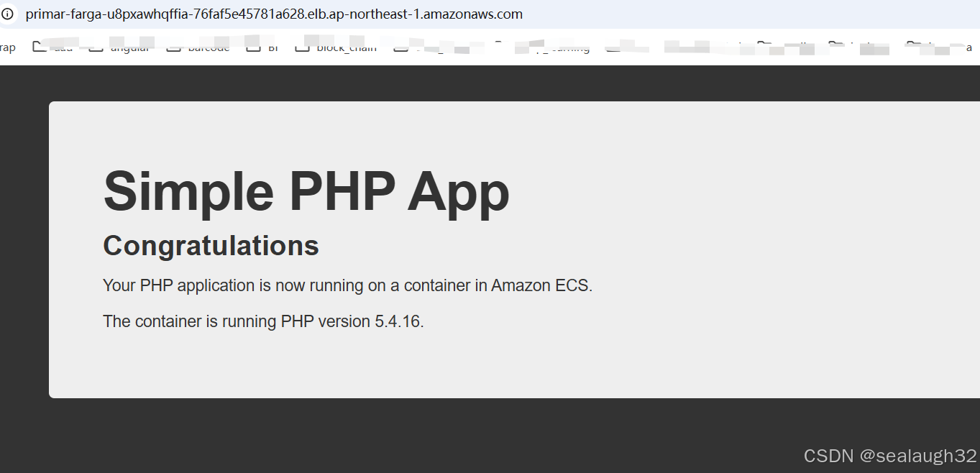Click the "PHP version 5.4.16" line
Viewport: 980px width, 473px height.
pyautogui.click(x=263, y=321)
